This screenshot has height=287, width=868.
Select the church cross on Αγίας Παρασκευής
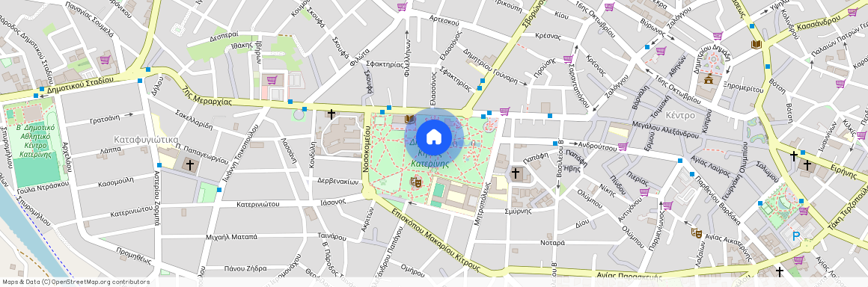[x=780, y=271]
